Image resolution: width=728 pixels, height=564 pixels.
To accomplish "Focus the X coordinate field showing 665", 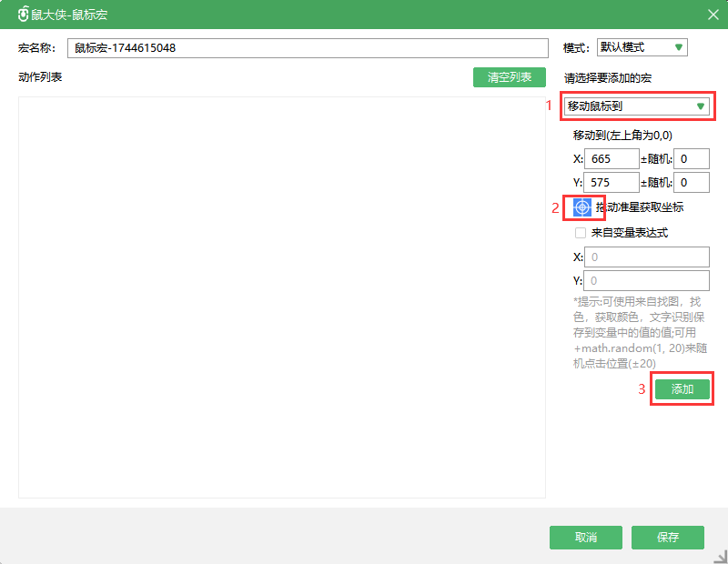I will (612, 158).
